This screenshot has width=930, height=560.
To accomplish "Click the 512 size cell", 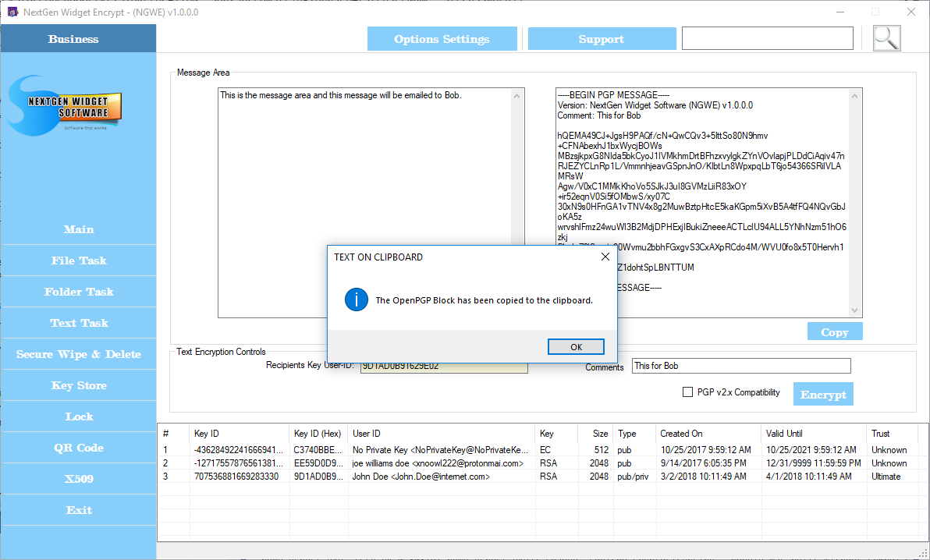I will click(602, 450).
